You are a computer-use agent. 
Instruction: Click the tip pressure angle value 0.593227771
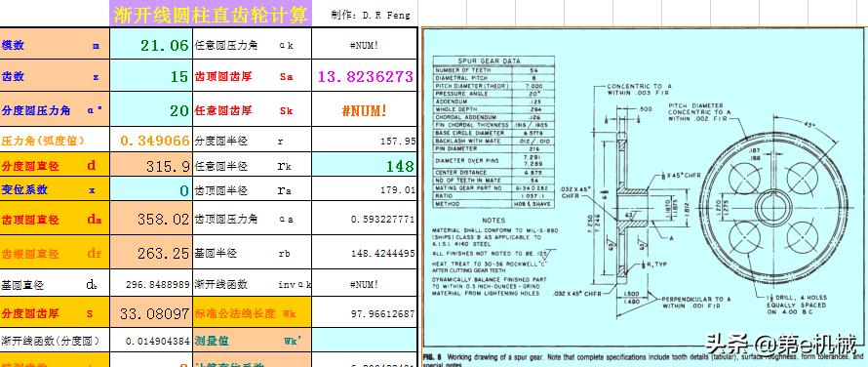pos(364,219)
